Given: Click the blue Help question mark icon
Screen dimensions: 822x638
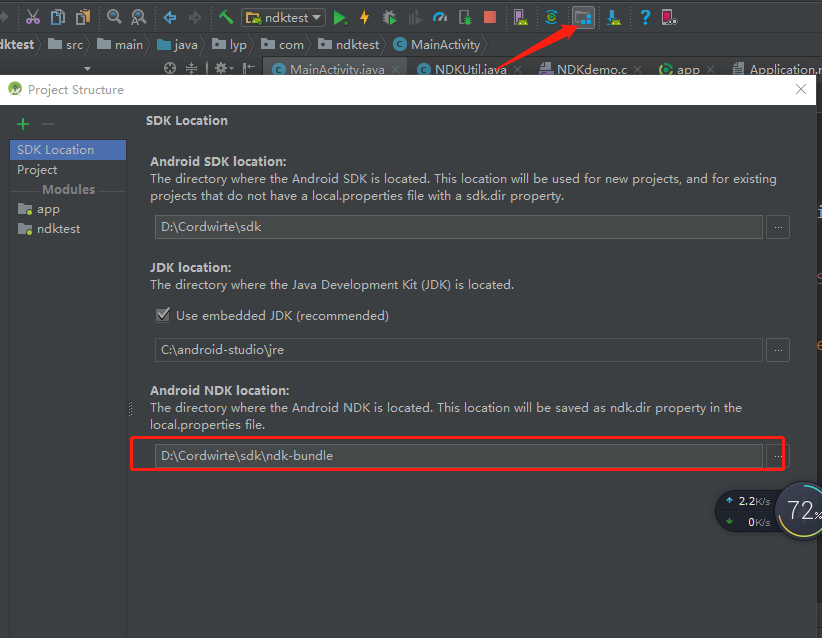Looking at the screenshot, I should coord(645,17).
